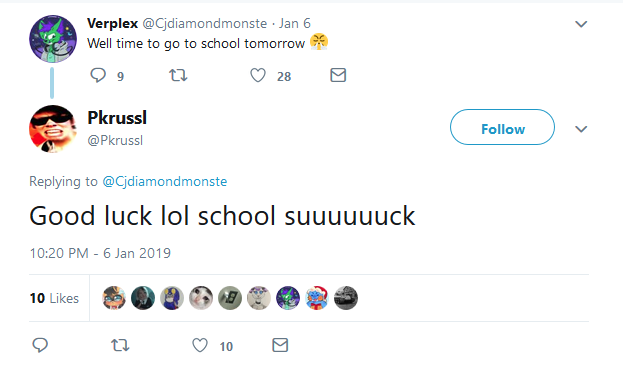The width and height of the screenshot is (623, 371).
Task: Retweet Pkrussl's reply
Action: pos(120,345)
